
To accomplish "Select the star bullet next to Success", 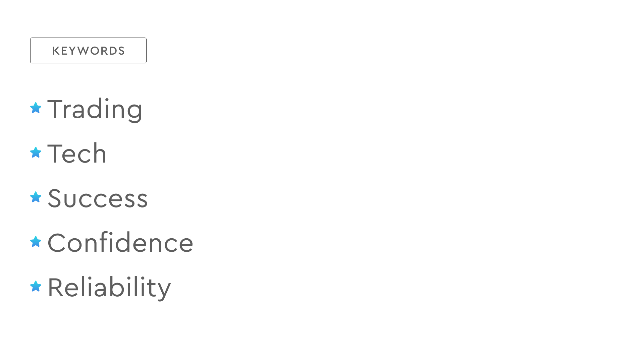I will click(36, 197).
